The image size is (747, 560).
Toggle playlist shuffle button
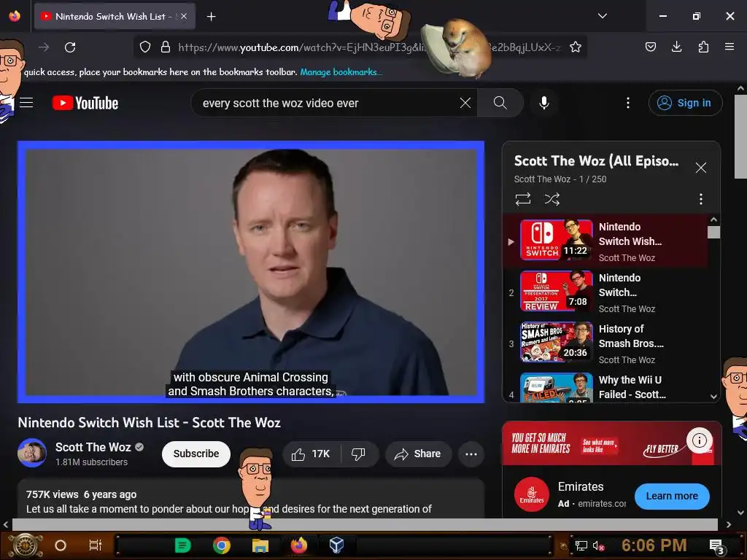[552, 199]
